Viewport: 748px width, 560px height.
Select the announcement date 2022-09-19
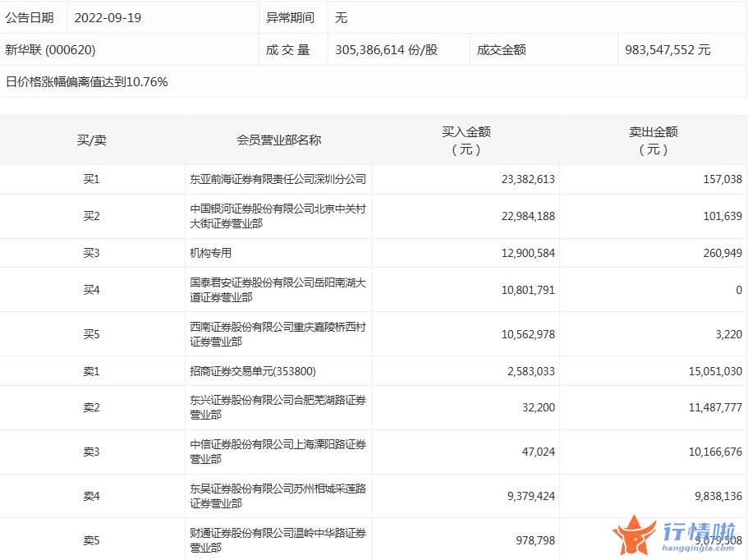[x=108, y=17]
